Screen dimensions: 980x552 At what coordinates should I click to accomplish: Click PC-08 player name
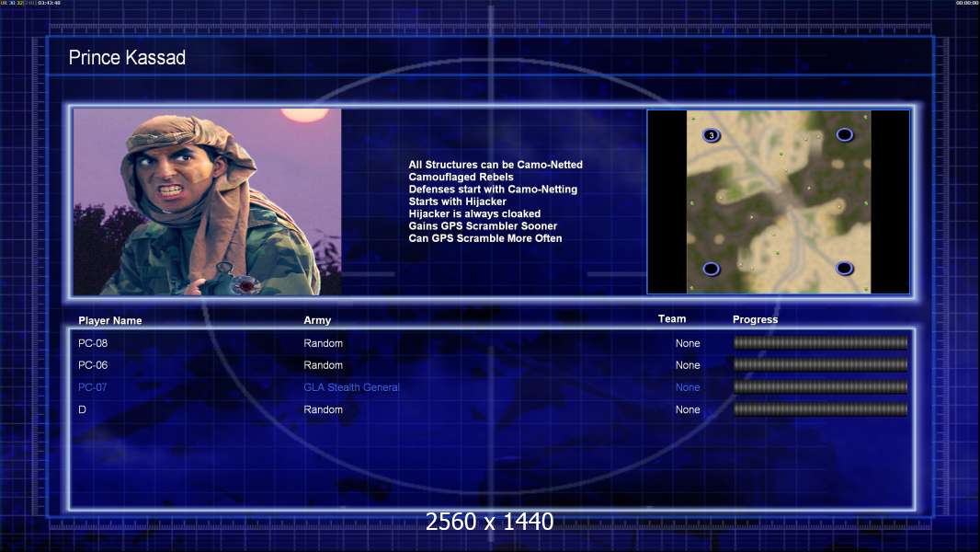coord(93,343)
